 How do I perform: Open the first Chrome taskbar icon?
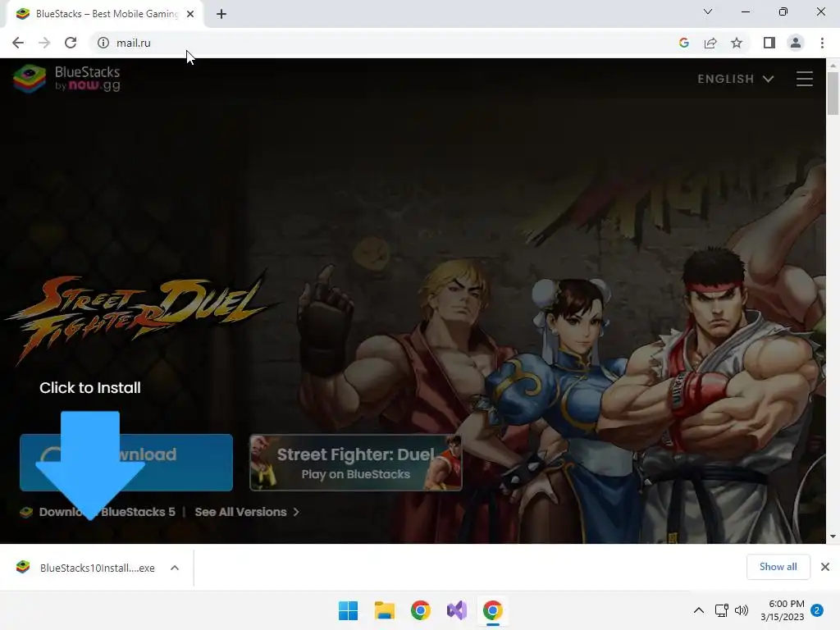coord(421,610)
